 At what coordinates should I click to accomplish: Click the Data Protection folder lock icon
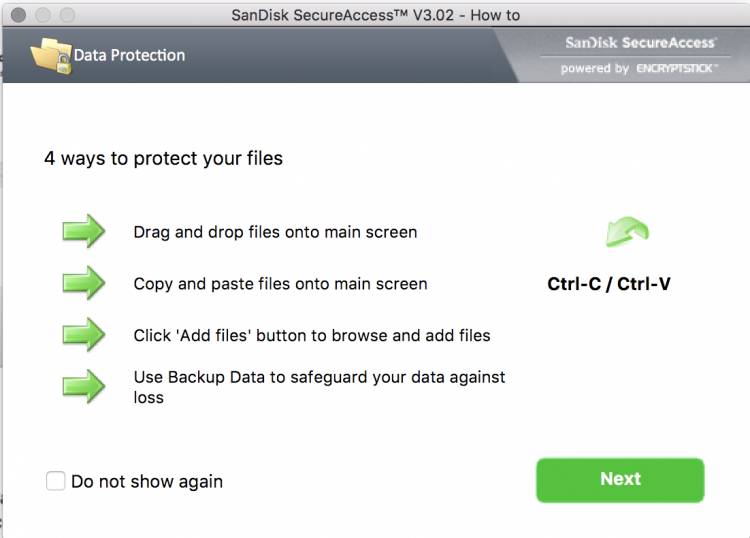click(51, 55)
